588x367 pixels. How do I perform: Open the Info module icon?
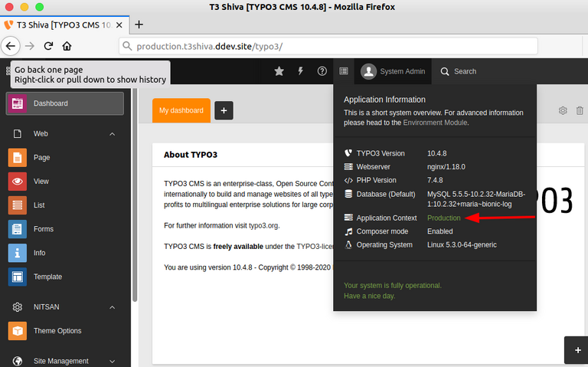point(18,253)
